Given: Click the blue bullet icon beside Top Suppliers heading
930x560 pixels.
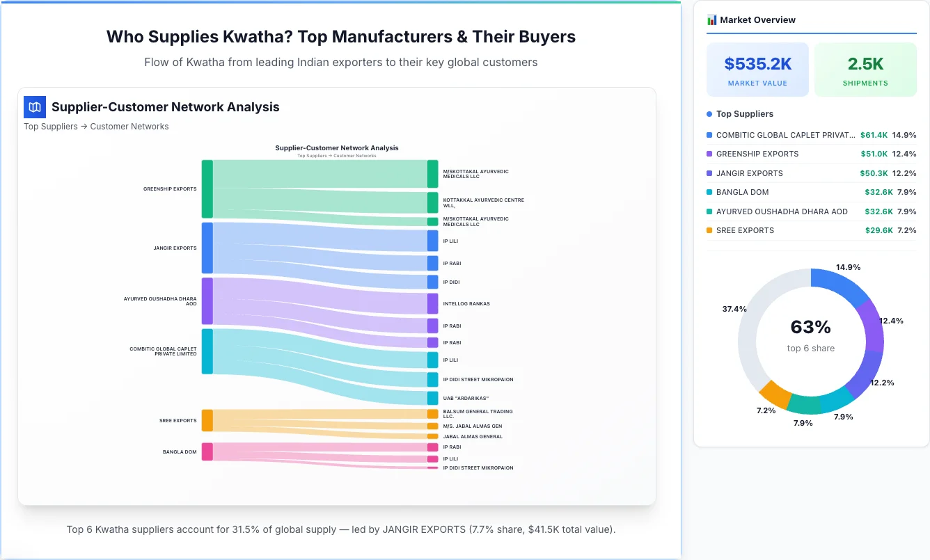Looking at the screenshot, I should pyautogui.click(x=708, y=113).
